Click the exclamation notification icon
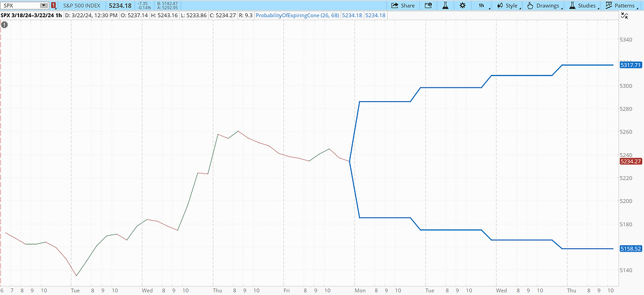The width and height of the screenshot is (644, 295). point(4,25)
